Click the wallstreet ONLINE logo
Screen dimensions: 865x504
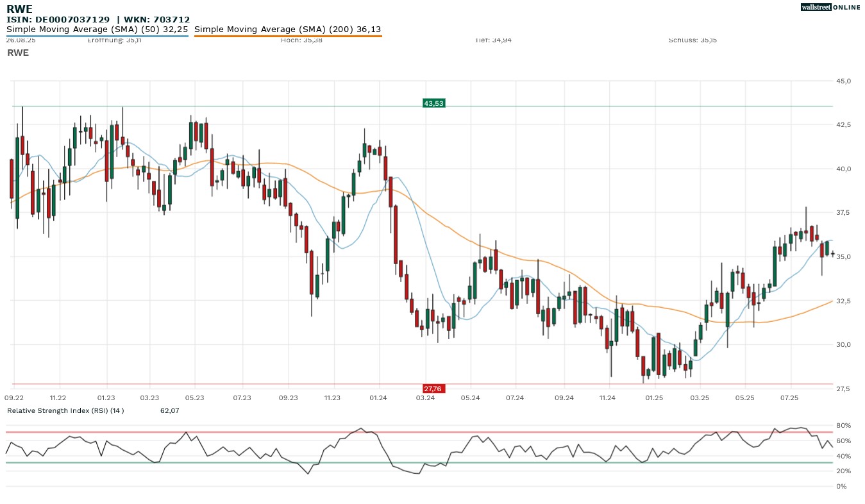click(x=830, y=7)
